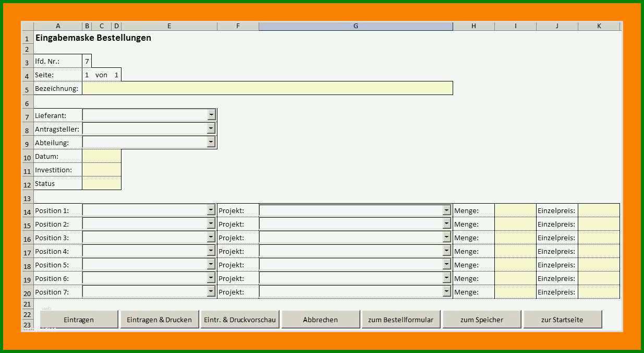Click the Projekt: label in row 17
This screenshot has height=353, width=644.
(x=232, y=251)
